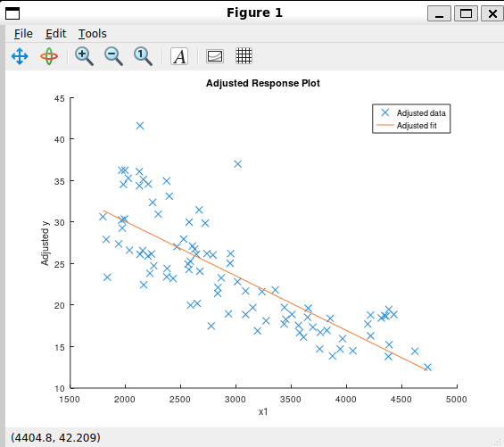Close the Figure 1 window
Image resolution: width=504 pixels, height=447 pixels.
pyautogui.click(x=492, y=13)
